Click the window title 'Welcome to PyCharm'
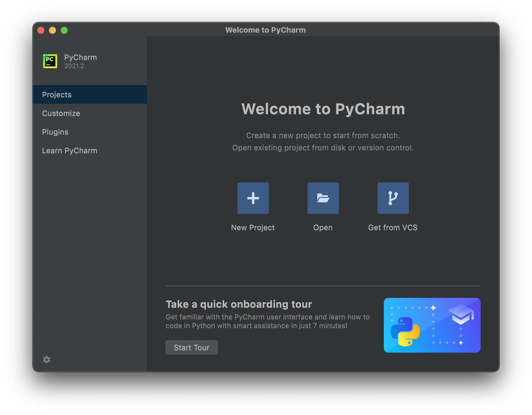The image size is (532, 415). [x=265, y=30]
